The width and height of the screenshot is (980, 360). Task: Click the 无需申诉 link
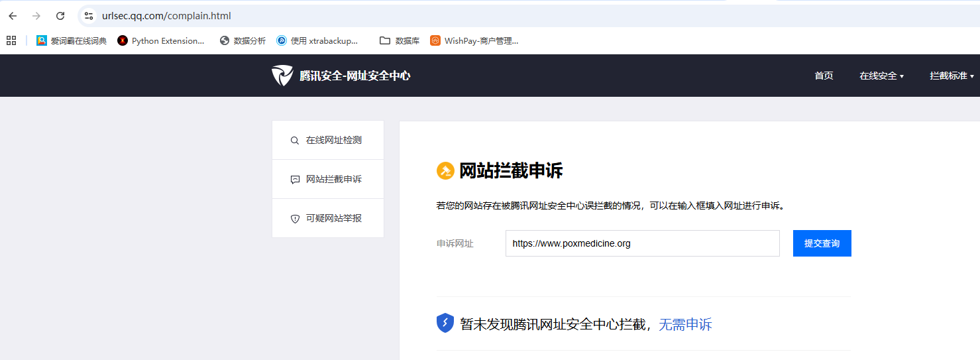(x=685, y=324)
